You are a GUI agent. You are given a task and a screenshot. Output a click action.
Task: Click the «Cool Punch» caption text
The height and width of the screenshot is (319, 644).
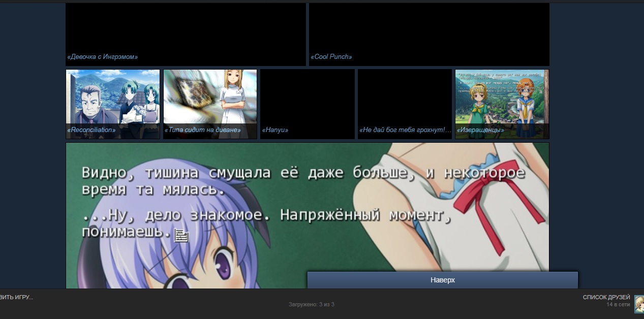[x=331, y=57]
